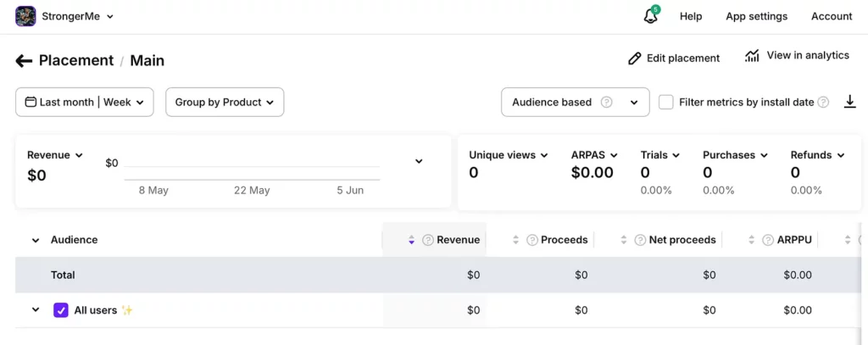
Task: Enable Filter metrics by install date checkbox
Action: tap(666, 103)
